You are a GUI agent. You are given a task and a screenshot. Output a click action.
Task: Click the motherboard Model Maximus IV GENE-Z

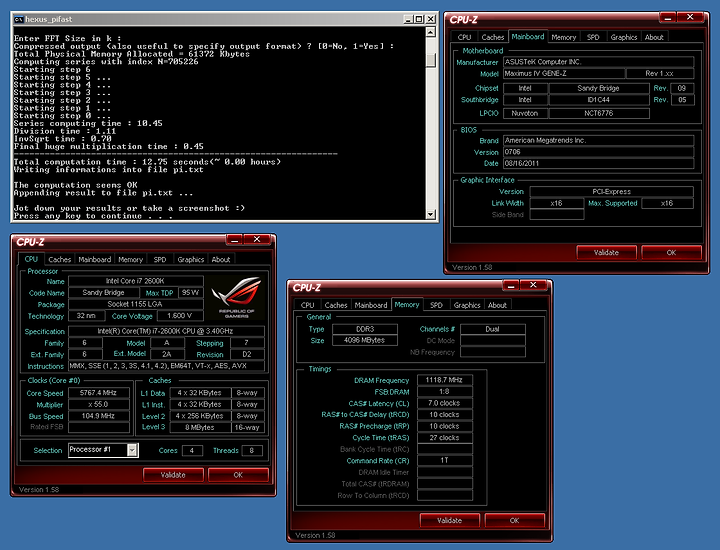(x=564, y=73)
